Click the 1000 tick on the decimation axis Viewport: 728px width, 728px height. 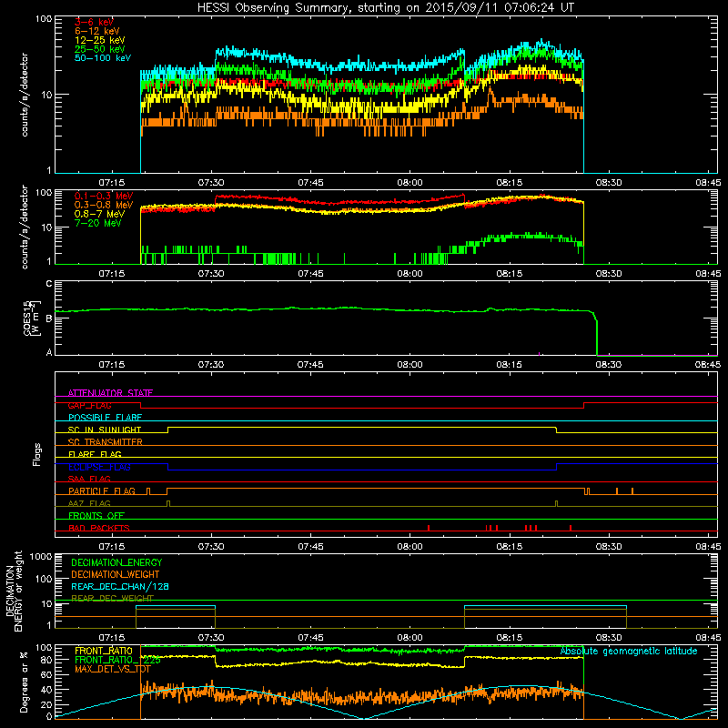[x=41, y=557]
